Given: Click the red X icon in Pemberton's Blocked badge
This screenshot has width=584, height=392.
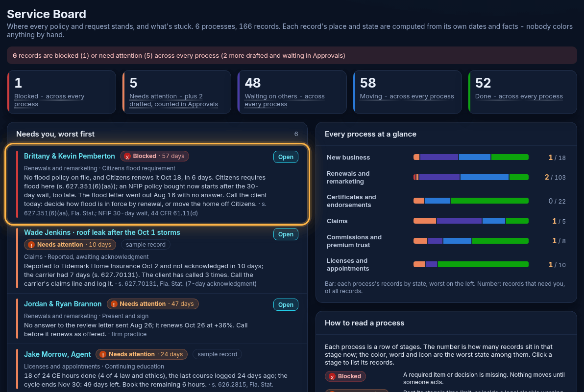Looking at the screenshot, I should point(127,157).
